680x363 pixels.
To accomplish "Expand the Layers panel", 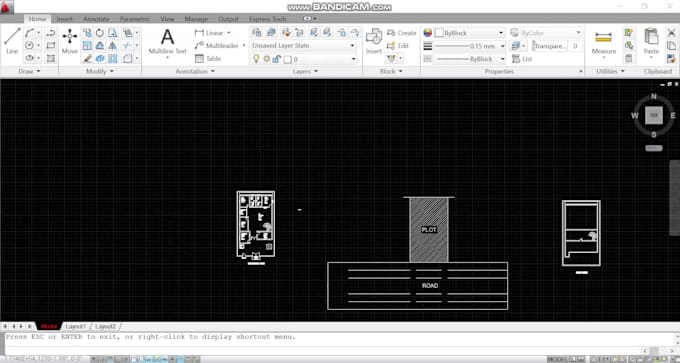I will [305, 71].
